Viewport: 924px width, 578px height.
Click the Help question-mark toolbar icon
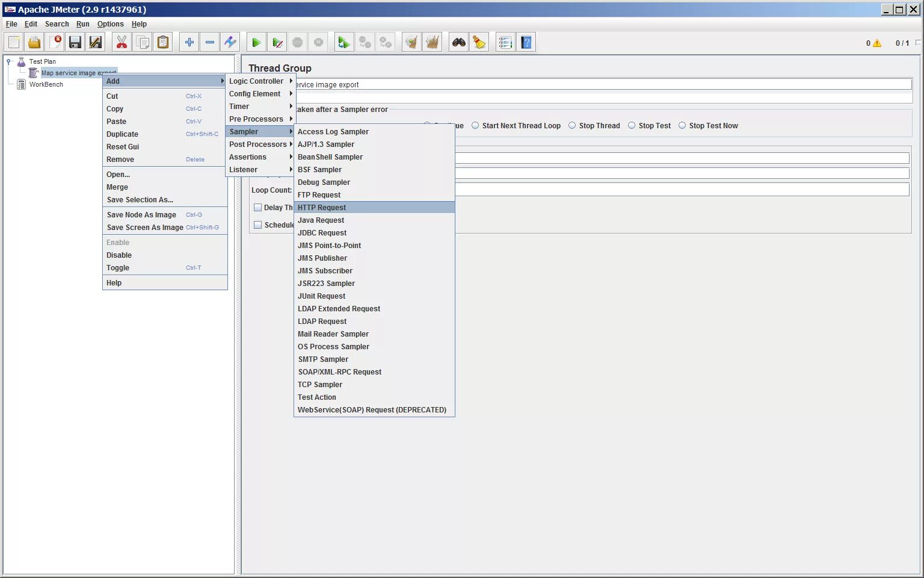click(526, 42)
